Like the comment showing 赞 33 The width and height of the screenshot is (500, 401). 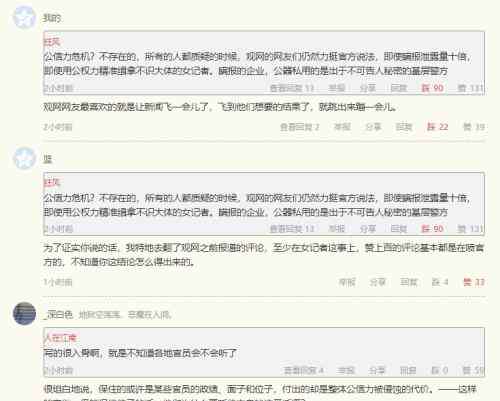coord(474,282)
